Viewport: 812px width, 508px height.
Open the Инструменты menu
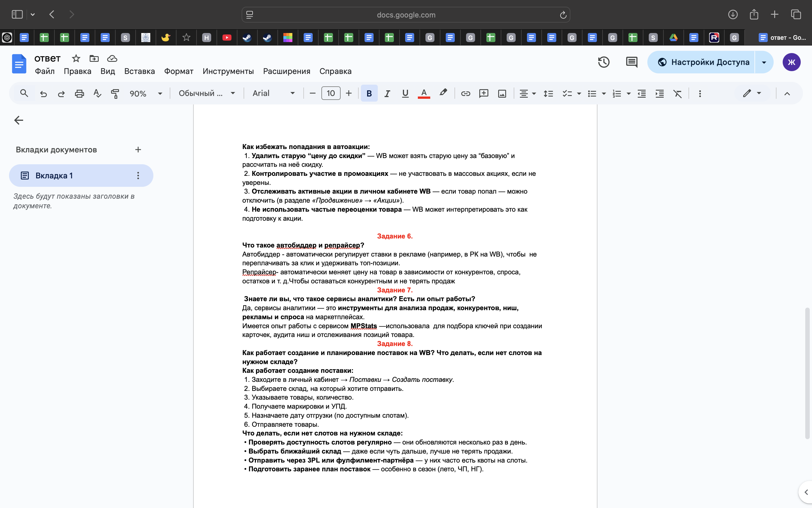coord(228,71)
